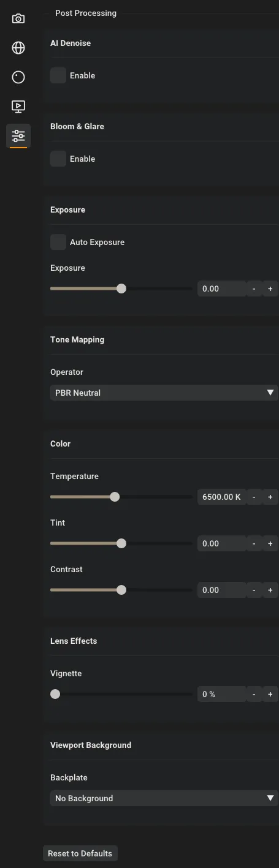Decrease Vignette with the minus button

tap(254, 694)
